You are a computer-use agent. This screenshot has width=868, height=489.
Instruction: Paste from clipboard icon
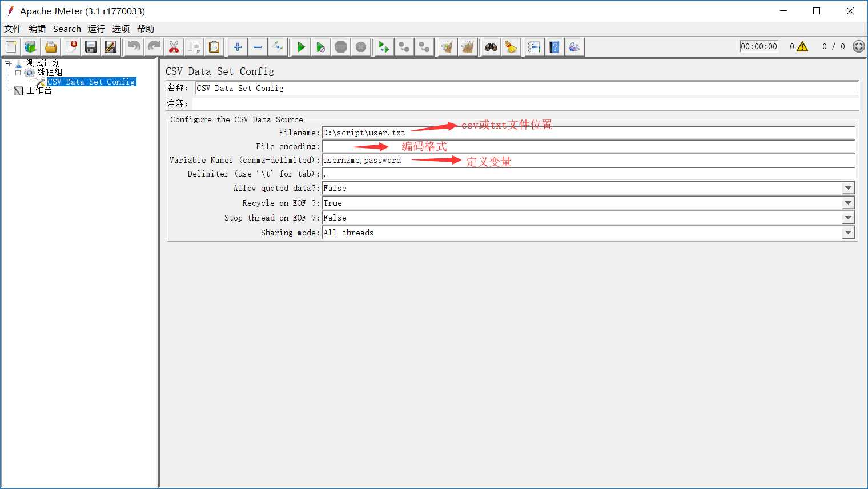[214, 47]
